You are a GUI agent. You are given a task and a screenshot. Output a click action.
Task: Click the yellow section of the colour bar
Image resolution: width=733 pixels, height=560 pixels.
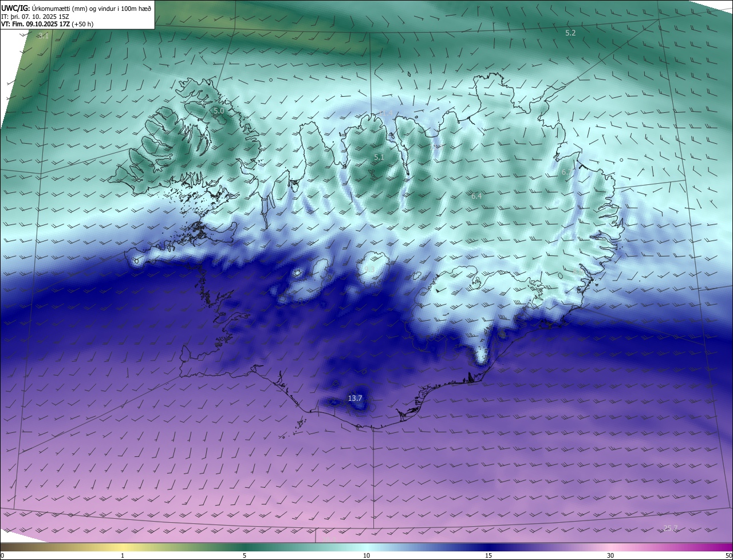click(123, 547)
